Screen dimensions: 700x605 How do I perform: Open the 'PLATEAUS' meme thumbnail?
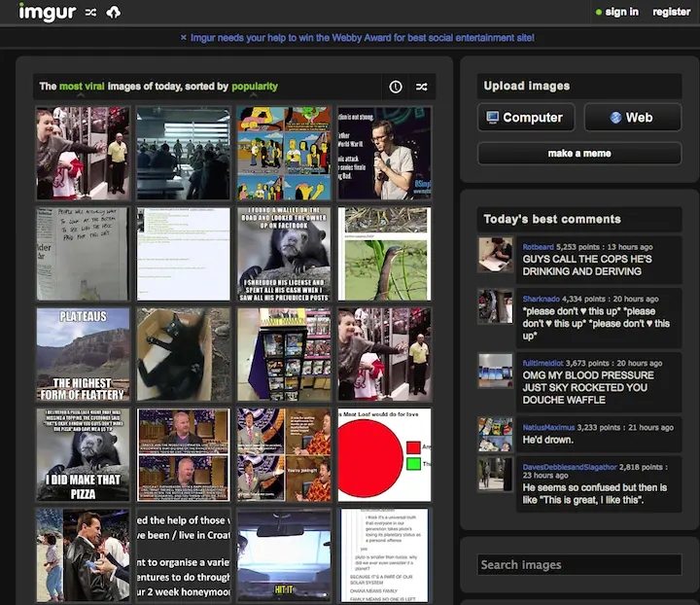pyautogui.click(x=83, y=354)
